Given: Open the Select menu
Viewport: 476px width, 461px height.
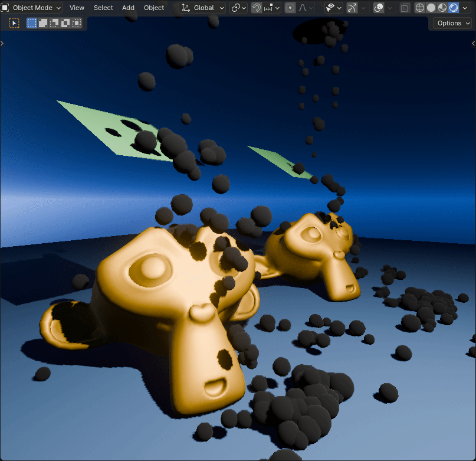Looking at the screenshot, I should (x=103, y=8).
